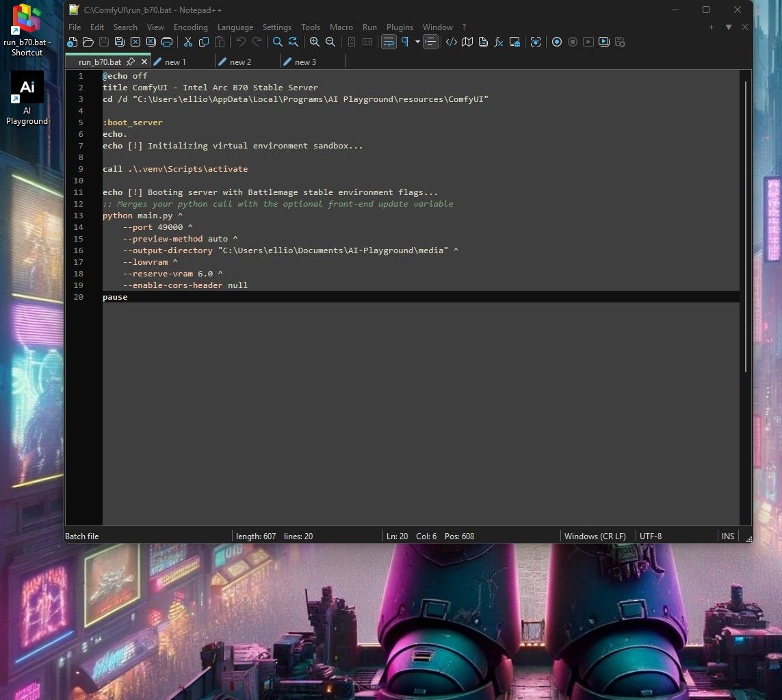Click the editor vertical scrollbar
This screenshot has width=782, height=700.
click(x=746, y=227)
